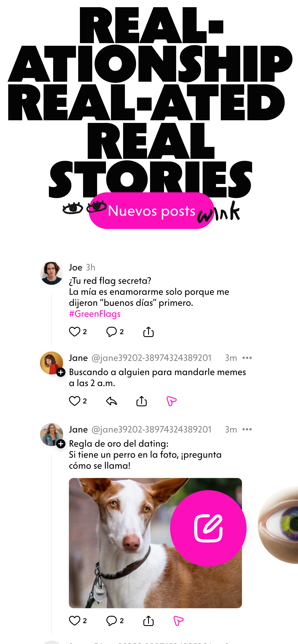
Task: Tap the Nuevos posts button
Action: click(151, 211)
